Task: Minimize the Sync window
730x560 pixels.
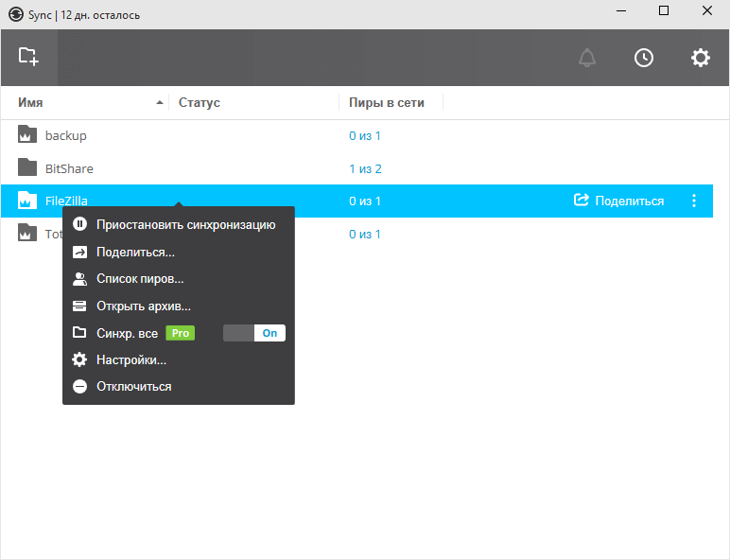Action: pyautogui.click(x=621, y=10)
